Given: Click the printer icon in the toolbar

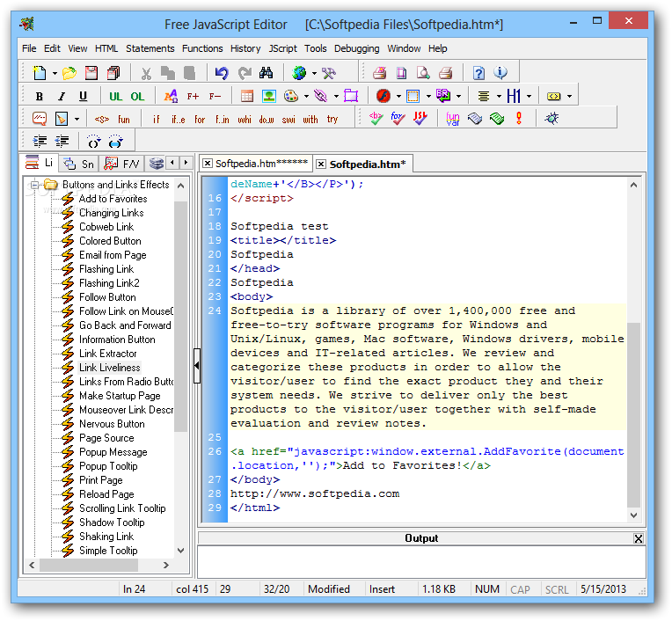Looking at the screenshot, I should point(446,73).
